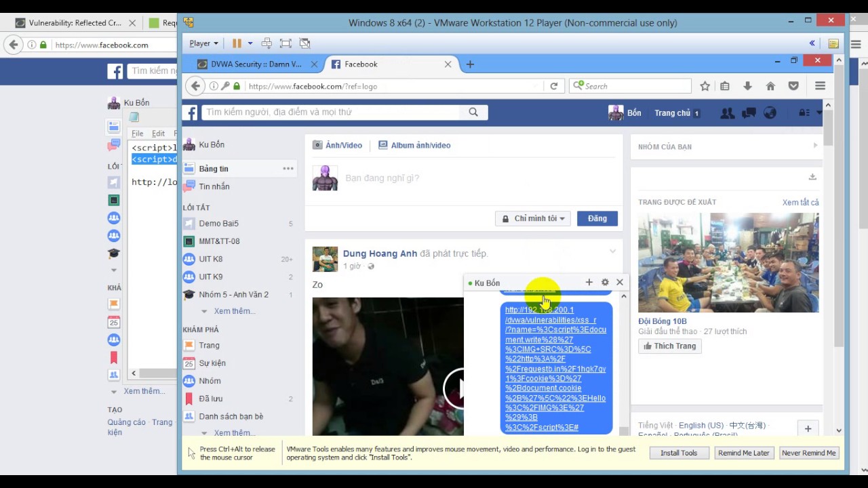Expand Xem thêm under Lối tắt
868x488 pixels.
pos(235,311)
